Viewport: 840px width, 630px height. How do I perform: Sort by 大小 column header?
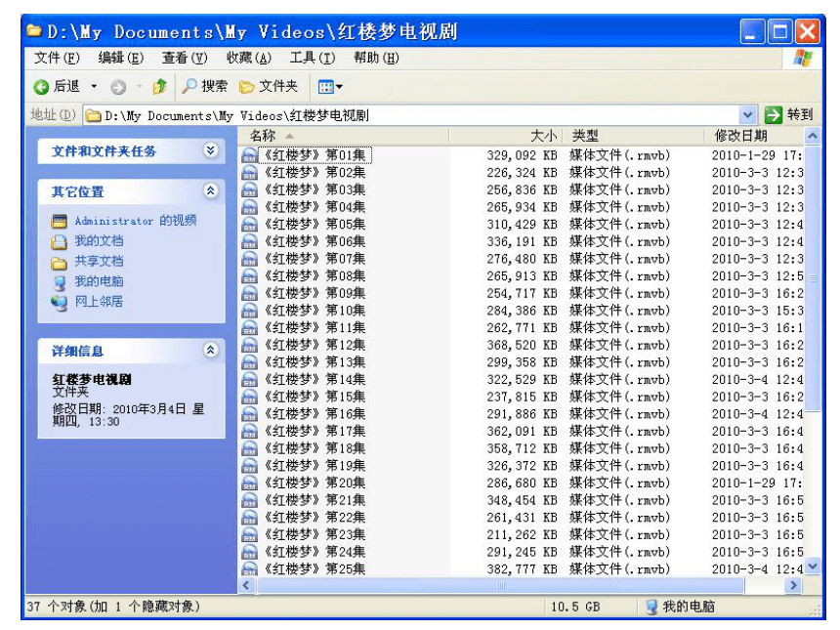(x=505, y=136)
